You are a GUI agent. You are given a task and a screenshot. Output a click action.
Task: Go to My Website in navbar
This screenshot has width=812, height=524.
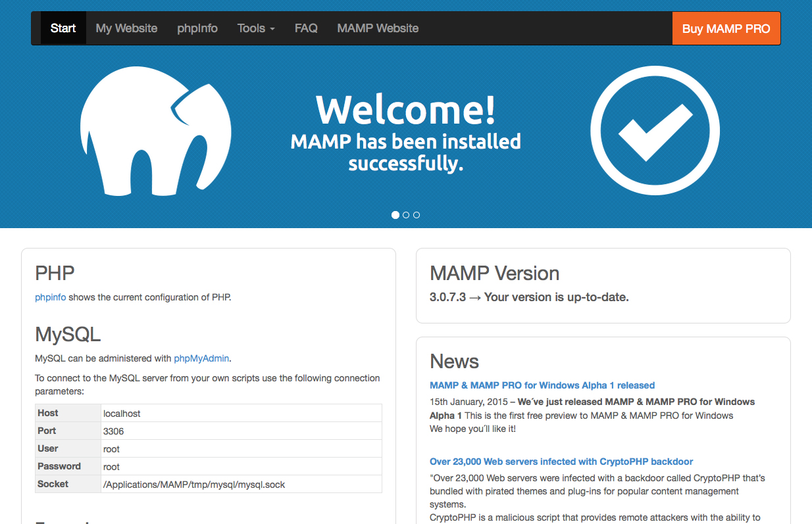tap(126, 28)
